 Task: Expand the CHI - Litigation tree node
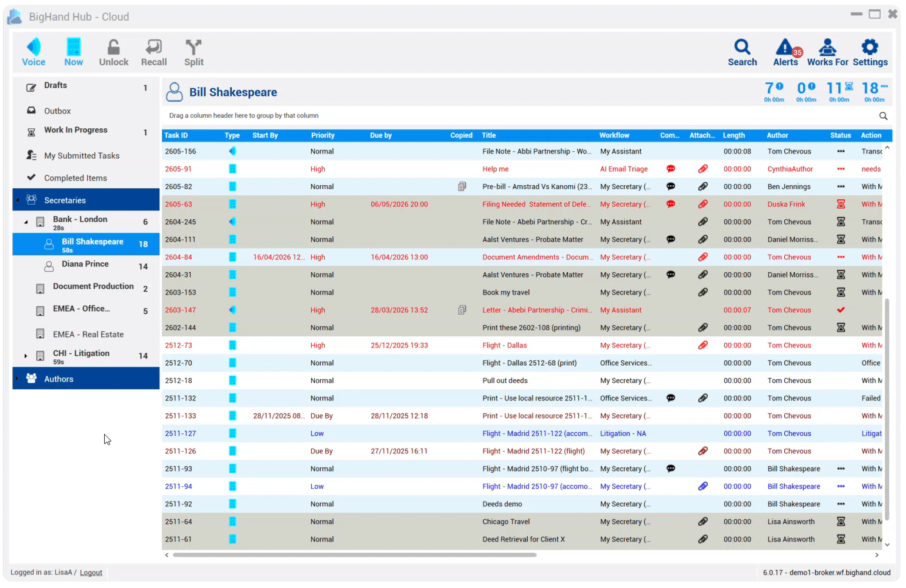(x=26, y=356)
